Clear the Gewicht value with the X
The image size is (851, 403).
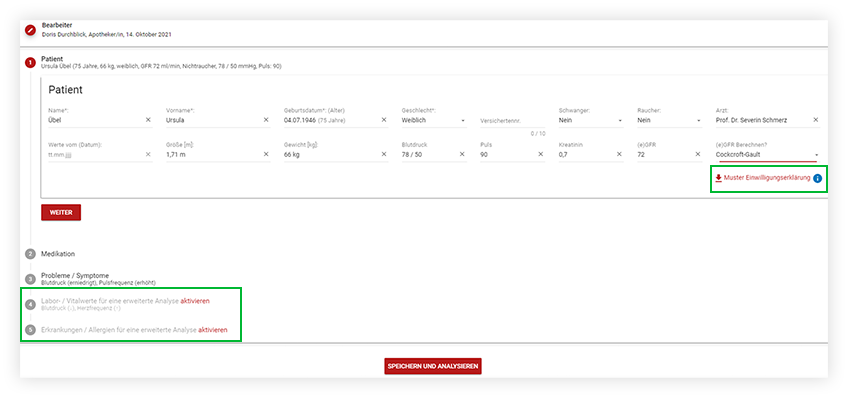[384, 155]
